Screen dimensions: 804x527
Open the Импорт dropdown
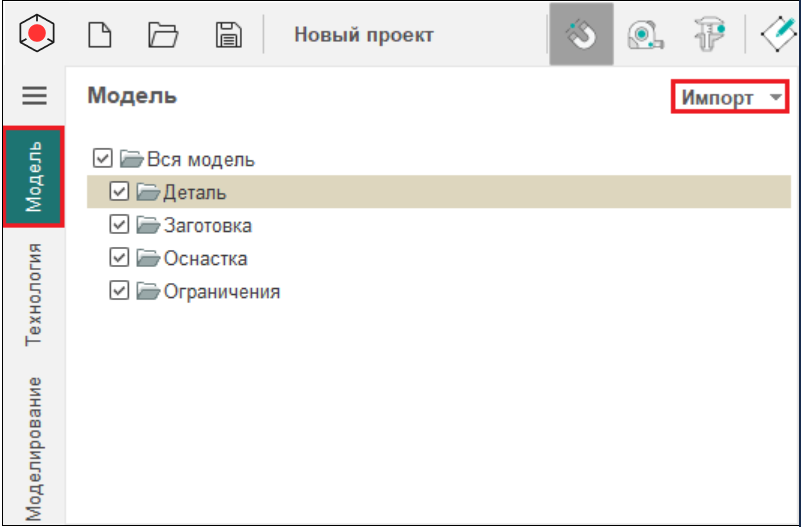point(730,97)
